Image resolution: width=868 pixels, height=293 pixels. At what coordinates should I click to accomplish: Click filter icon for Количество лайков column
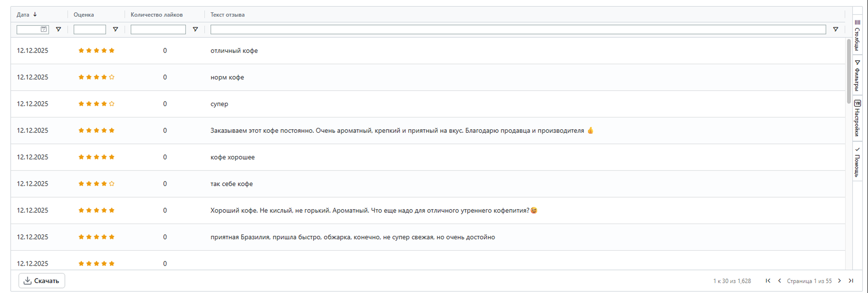[x=195, y=29]
